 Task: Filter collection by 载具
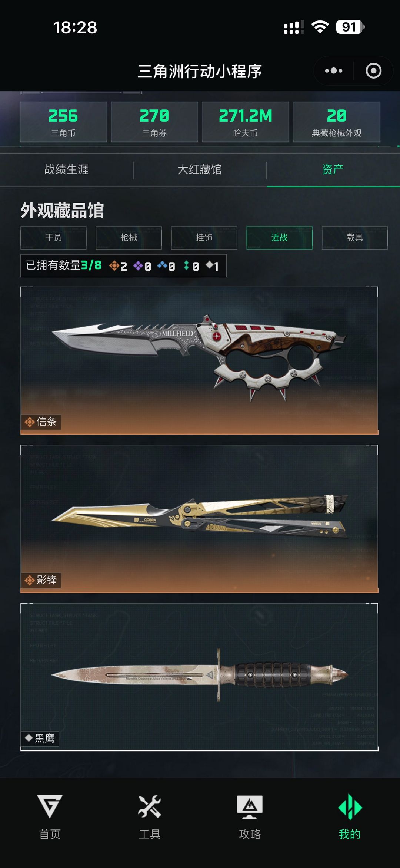[355, 238]
